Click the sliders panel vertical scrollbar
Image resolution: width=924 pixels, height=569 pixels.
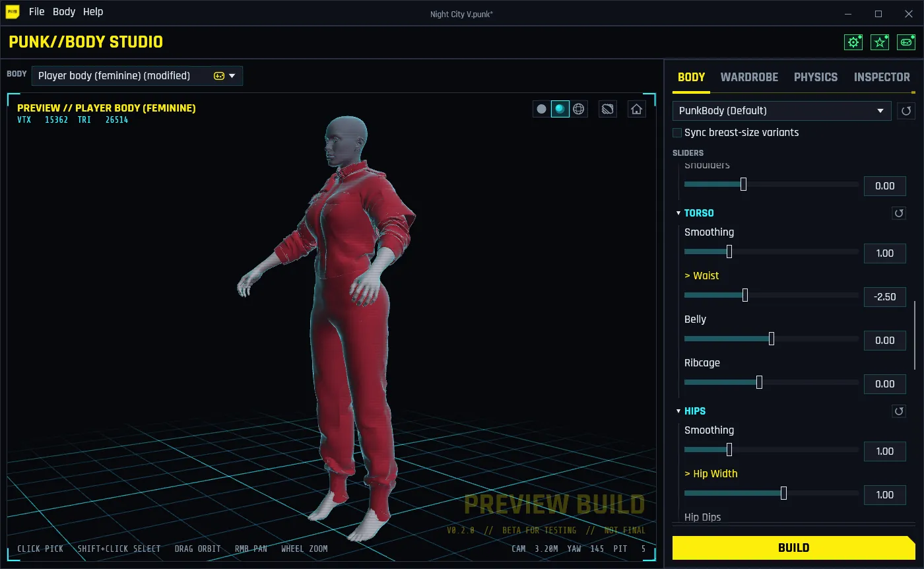click(915, 335)
